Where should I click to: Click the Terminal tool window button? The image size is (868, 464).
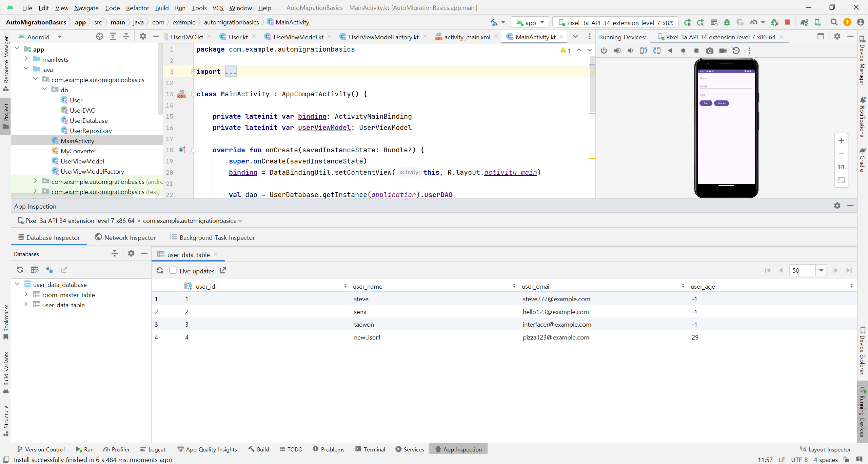pyautogui.click(x=370, y=449)
